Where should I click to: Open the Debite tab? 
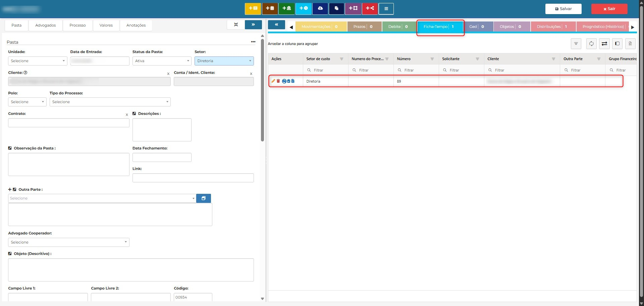click(399, 27)
